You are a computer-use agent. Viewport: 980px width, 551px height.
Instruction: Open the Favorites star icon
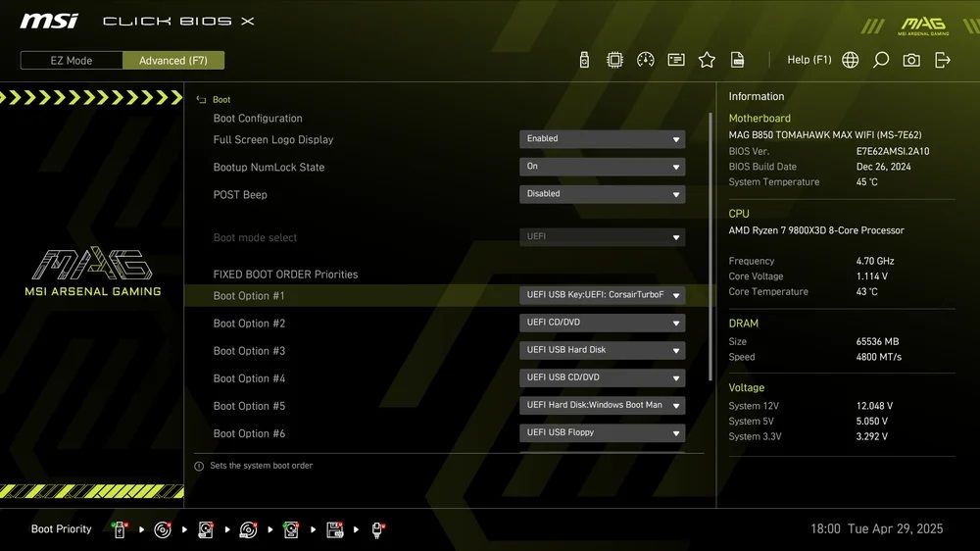[x=707, y=60]
